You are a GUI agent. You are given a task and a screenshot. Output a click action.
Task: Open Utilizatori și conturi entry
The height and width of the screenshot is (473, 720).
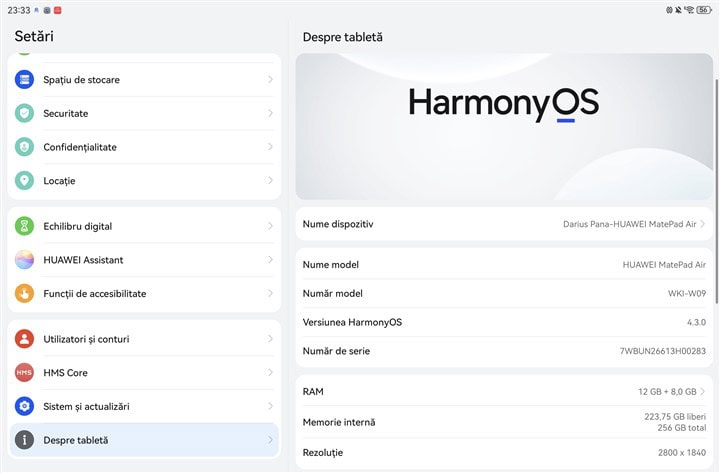pyautogui.click(x=144, y=339)
